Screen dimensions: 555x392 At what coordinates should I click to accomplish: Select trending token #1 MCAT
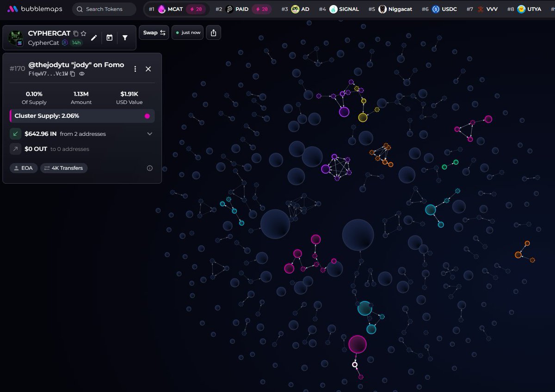point(177,9)
